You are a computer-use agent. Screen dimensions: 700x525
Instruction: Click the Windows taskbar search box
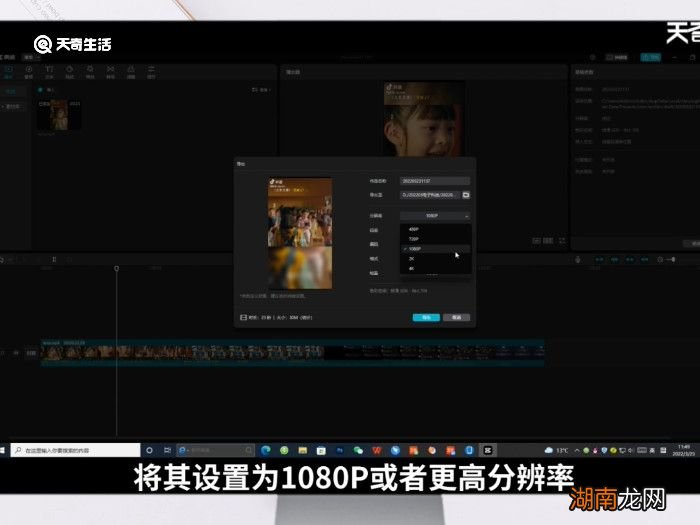click(x=75, y=450)
